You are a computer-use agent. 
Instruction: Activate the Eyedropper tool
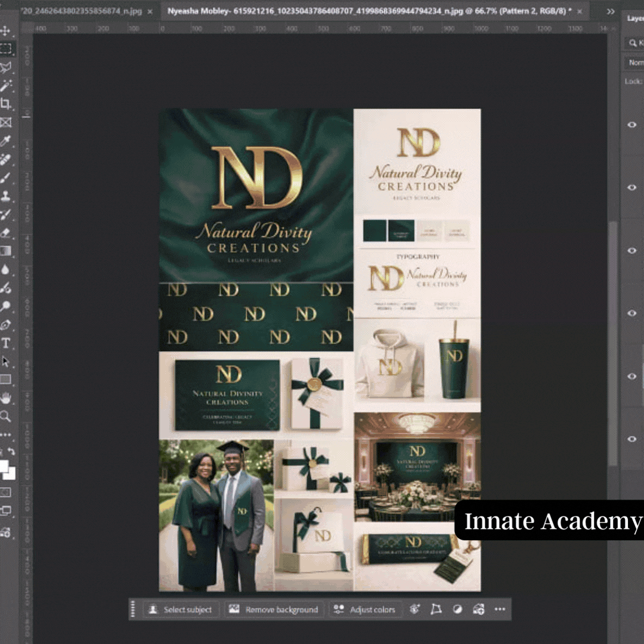(6, 141)
